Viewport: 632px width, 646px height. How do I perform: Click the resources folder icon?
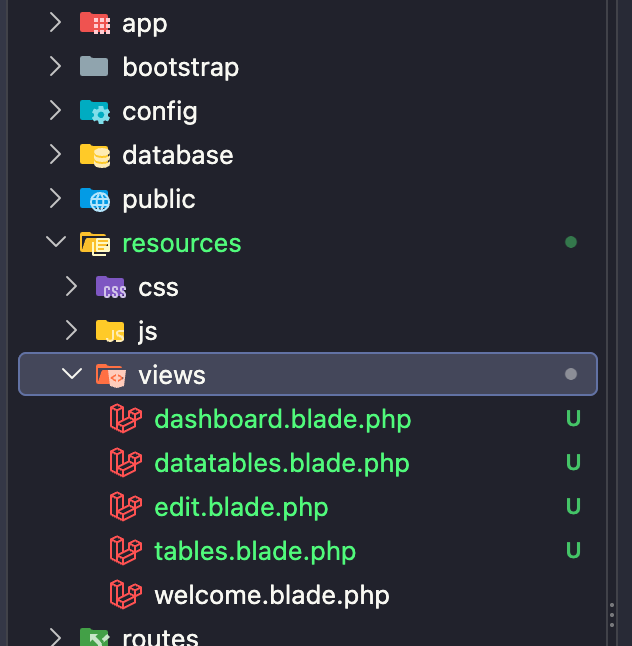point(95,243)
